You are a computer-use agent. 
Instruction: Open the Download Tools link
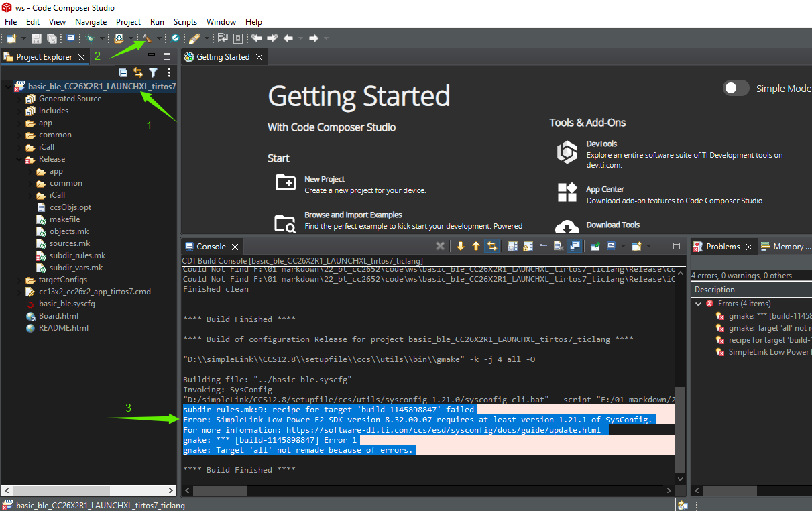tap(613, 225)
